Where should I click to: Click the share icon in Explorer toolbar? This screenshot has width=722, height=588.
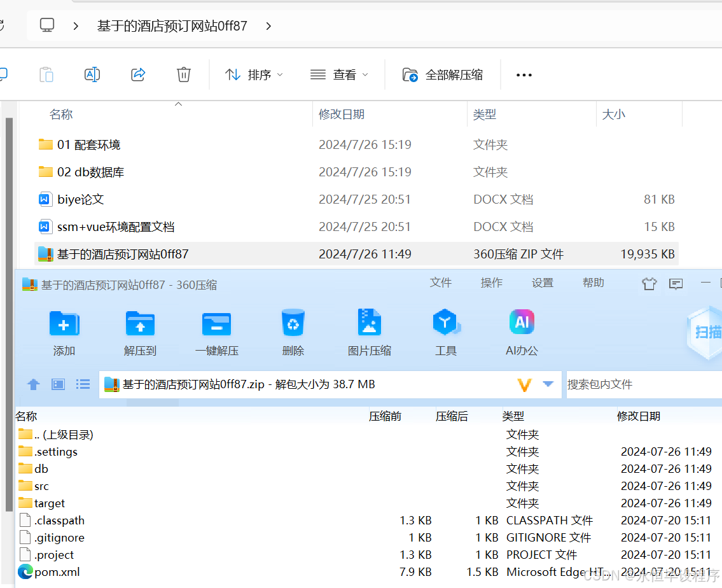[138, 74]
